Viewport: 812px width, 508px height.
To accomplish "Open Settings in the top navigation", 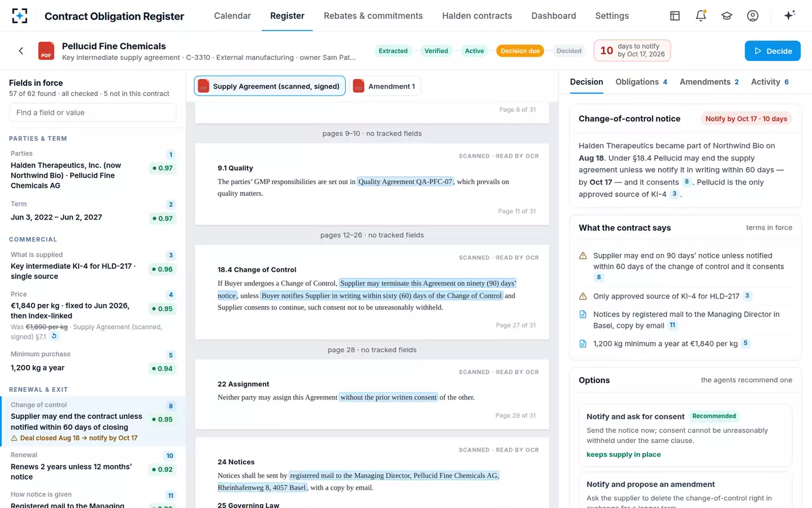I will 612,16.
